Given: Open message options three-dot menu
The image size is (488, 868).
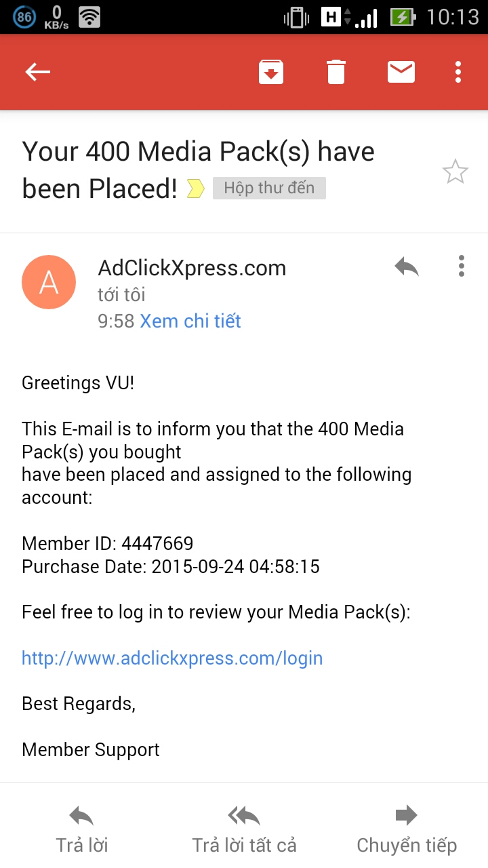Looking at the screenshot, I should pos(462,266).
